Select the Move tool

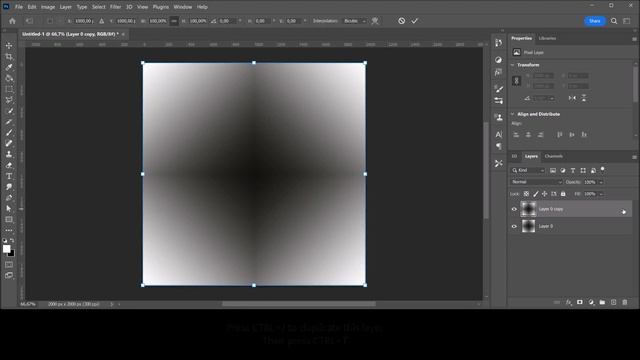tap(9, 46)
